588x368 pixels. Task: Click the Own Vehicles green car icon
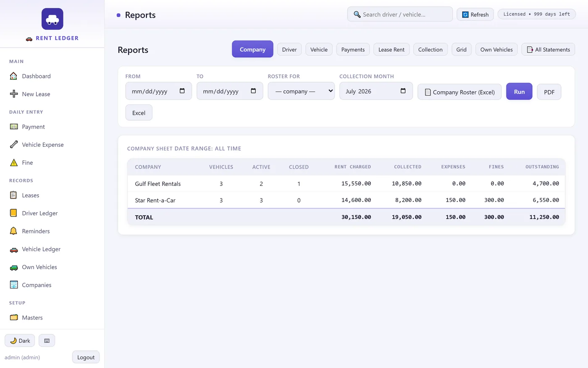click(x=14, y=267)
